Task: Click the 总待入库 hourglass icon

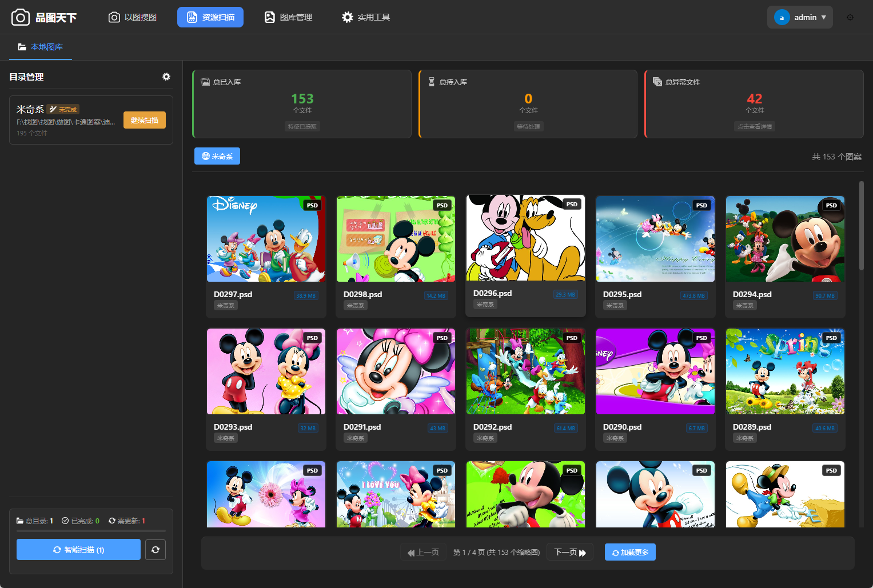Action: pyautogui.click(x=432, y=82)
